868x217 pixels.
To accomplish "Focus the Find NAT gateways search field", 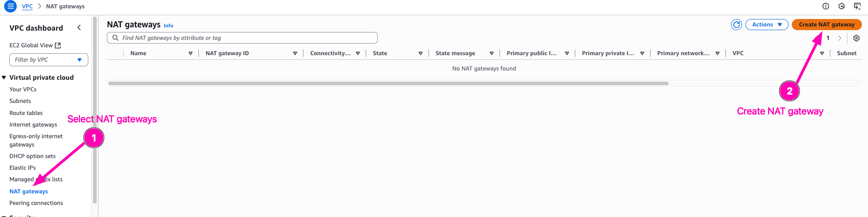I will point(246,38).
